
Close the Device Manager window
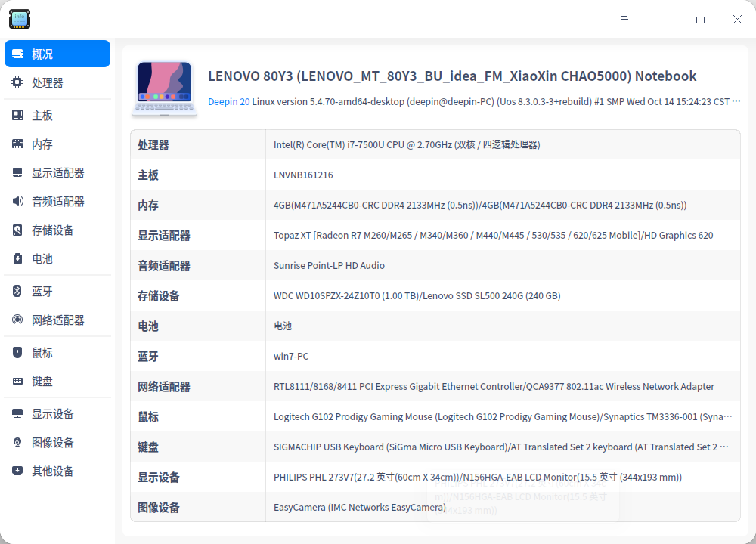click(737, 20)
